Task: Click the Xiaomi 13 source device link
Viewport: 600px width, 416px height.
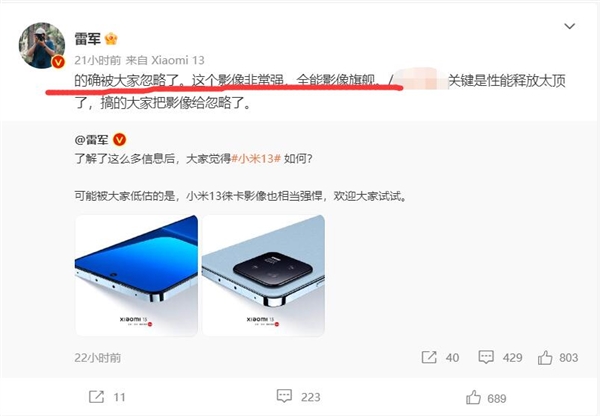Action: tap(178, 60)
